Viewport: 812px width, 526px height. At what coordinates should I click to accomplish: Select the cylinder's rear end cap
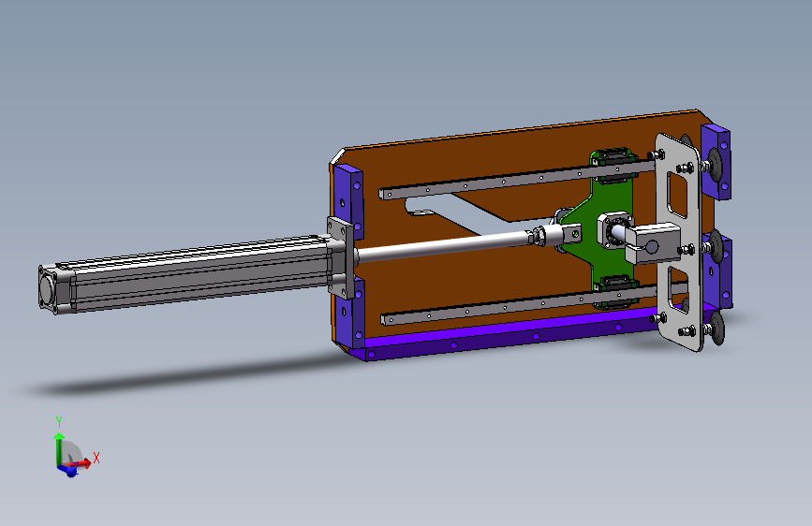click(54, 289)
